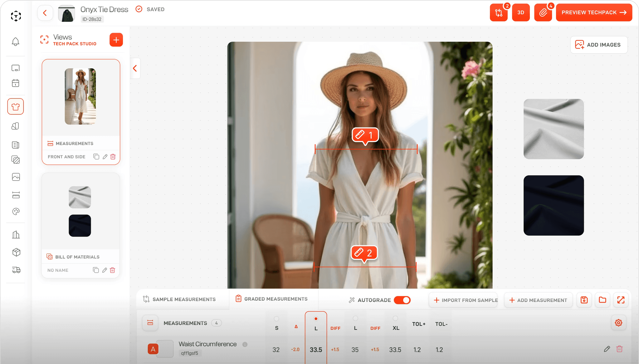Screen dimensions: 639x364
Task: Delete the Front and Side view
Action: [113, 157]
